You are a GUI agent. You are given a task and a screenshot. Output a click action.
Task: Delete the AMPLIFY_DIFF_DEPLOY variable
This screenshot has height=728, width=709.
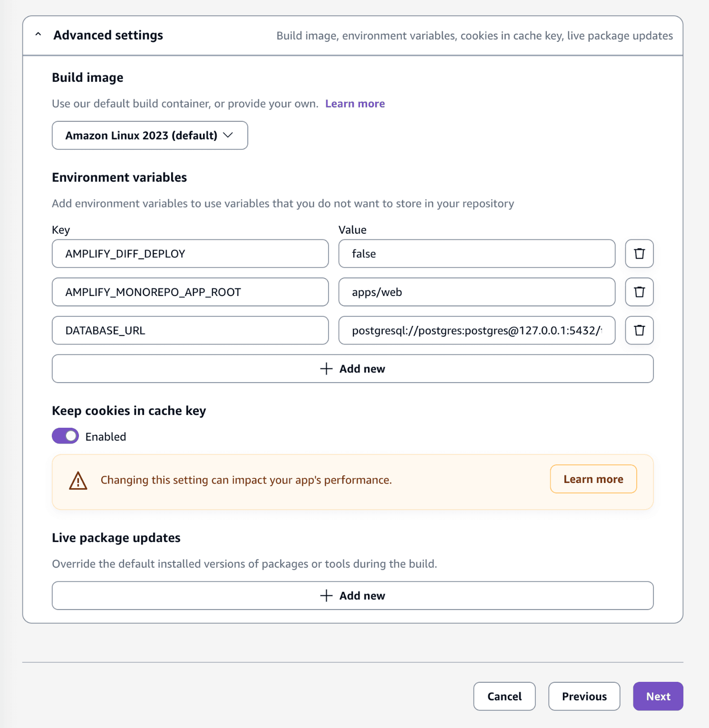[x=639, y=254]
